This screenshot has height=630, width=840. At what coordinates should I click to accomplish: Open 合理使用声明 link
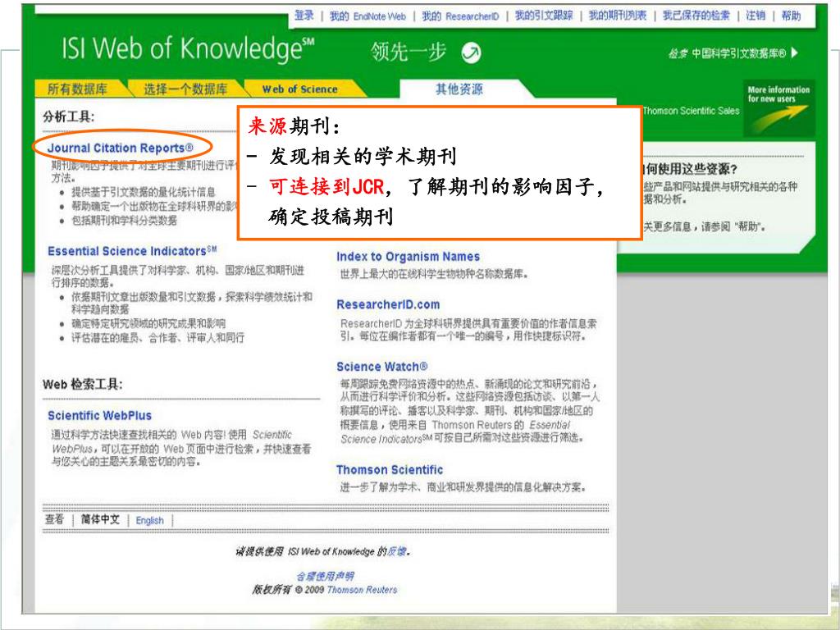click(325, 577)
